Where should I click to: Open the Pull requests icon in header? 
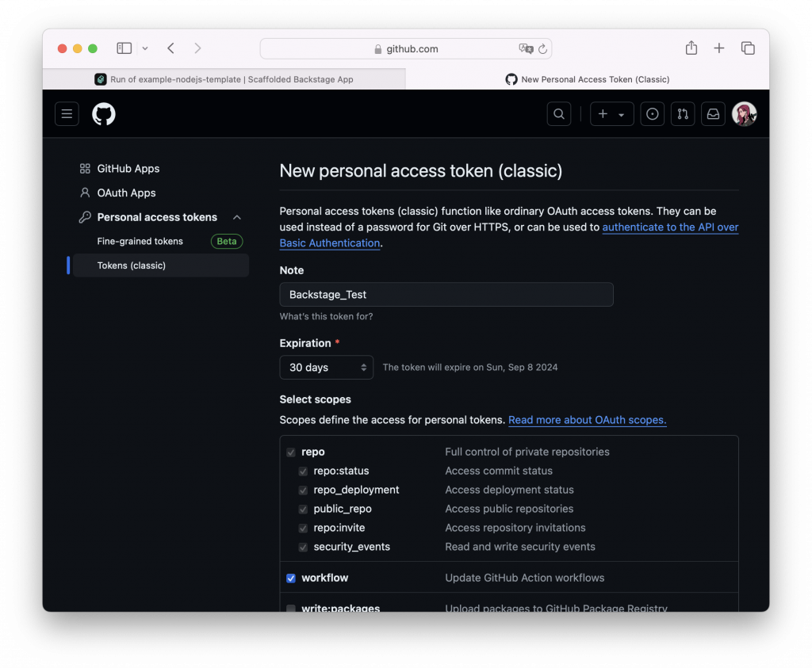(x=683, y=114)
